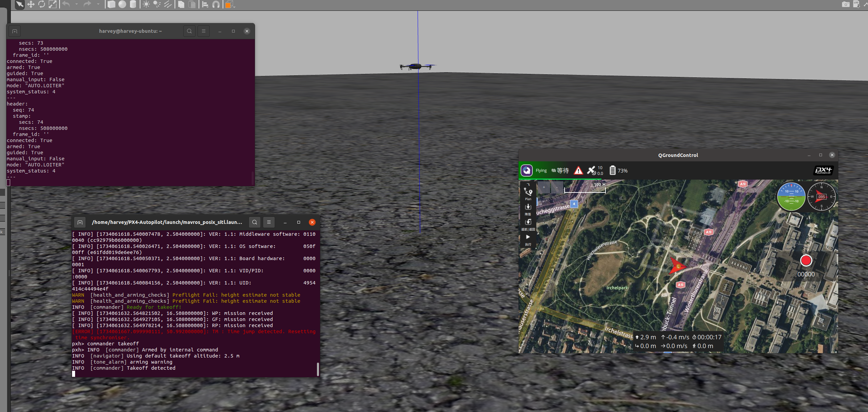Open the Plan view in QGroundControl
This screenshot has width=868, height=412.
(x=528, y=193)
